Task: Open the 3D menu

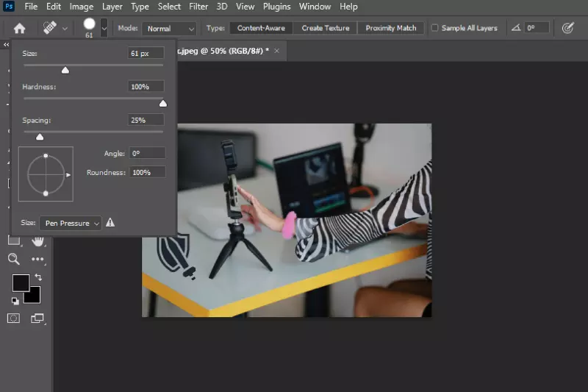Action: 222,7
